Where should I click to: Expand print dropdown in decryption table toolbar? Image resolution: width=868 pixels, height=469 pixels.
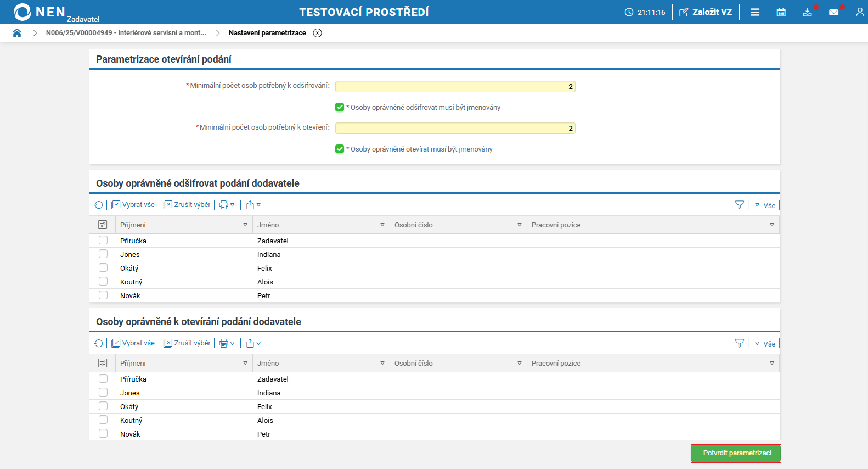227,205
